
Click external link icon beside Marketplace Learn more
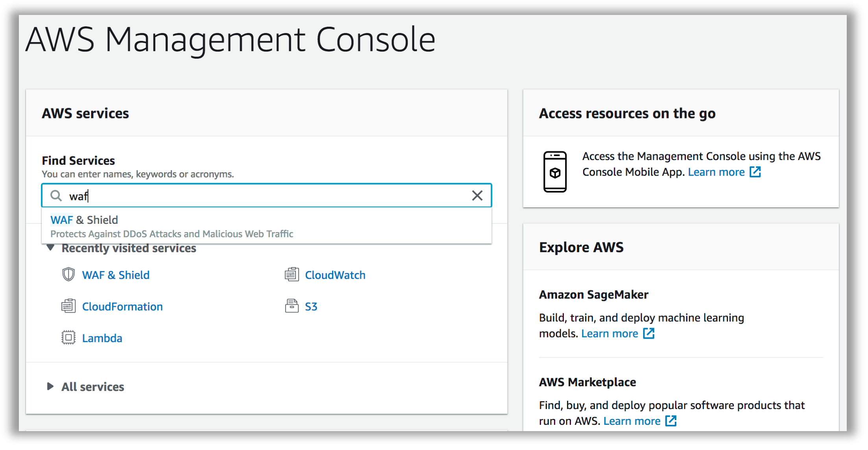(671, 421)
